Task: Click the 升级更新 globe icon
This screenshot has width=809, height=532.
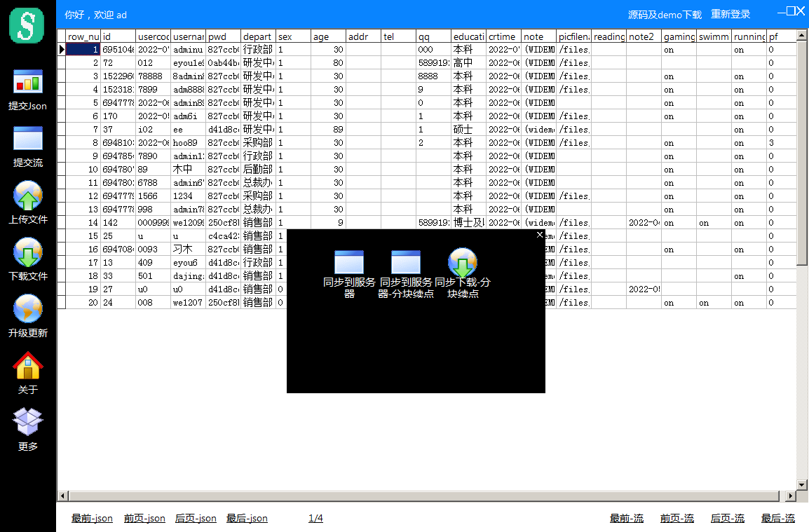Action: 28,309
